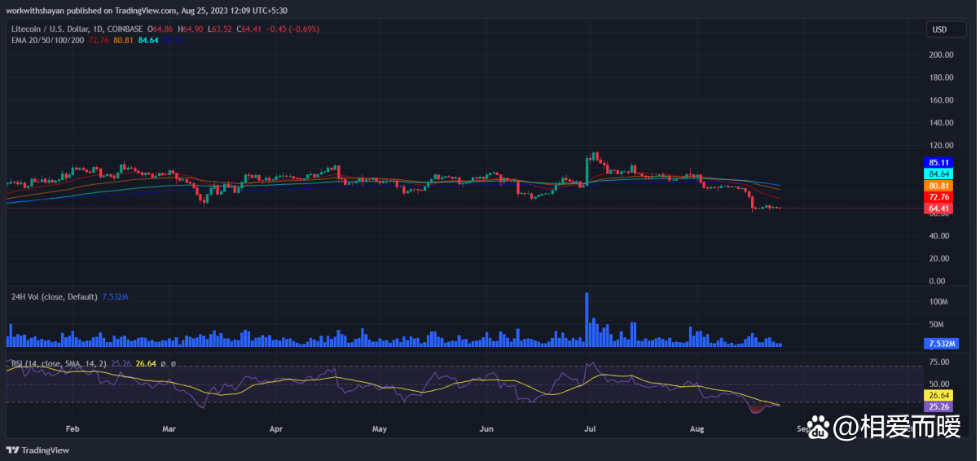
Task: Click the May label on time axis
Action: pos(379,427)
